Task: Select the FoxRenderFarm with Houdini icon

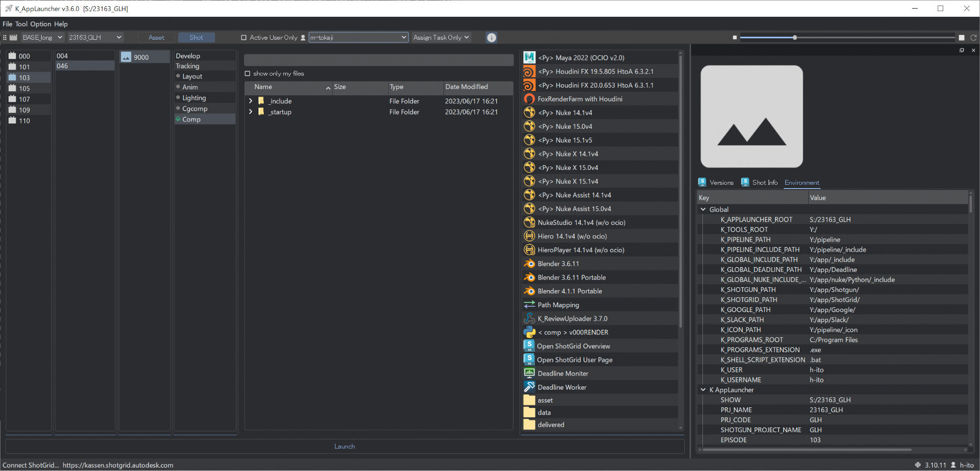Action: click(529, 99)
